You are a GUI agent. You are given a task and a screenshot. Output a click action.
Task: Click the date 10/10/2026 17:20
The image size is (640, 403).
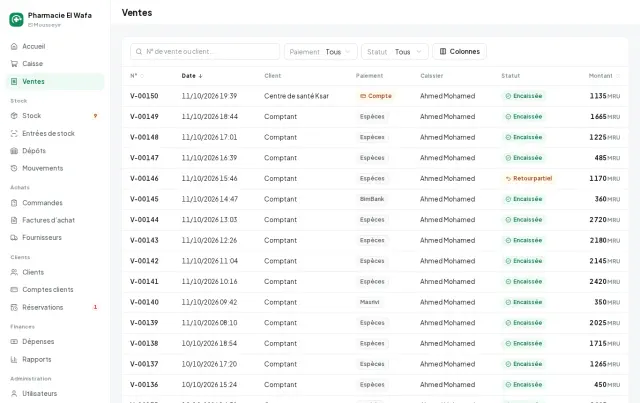pos(209,364)
